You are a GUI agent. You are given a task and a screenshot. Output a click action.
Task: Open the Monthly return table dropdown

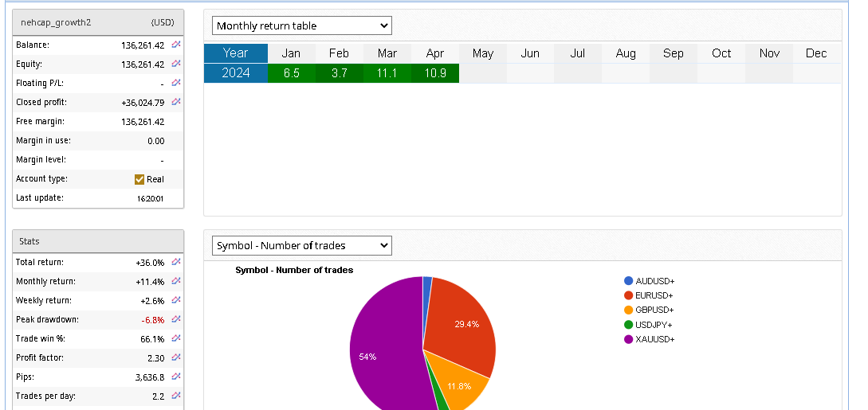tap(302, 25)
